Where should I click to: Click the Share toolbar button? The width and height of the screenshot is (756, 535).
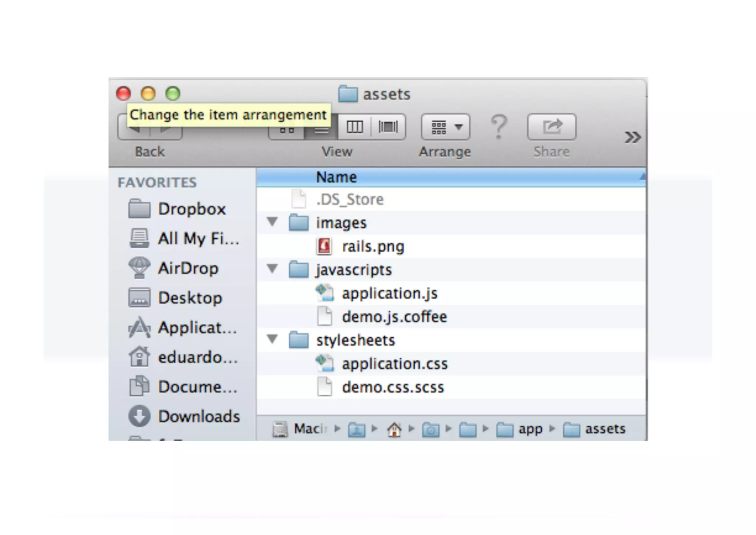[x=551, y=127]
